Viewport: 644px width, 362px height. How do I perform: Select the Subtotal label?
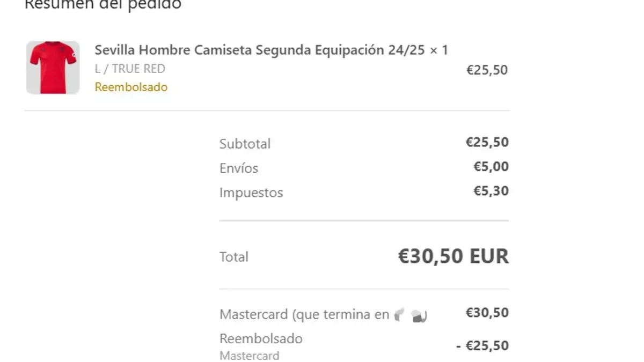click(245, 144)
